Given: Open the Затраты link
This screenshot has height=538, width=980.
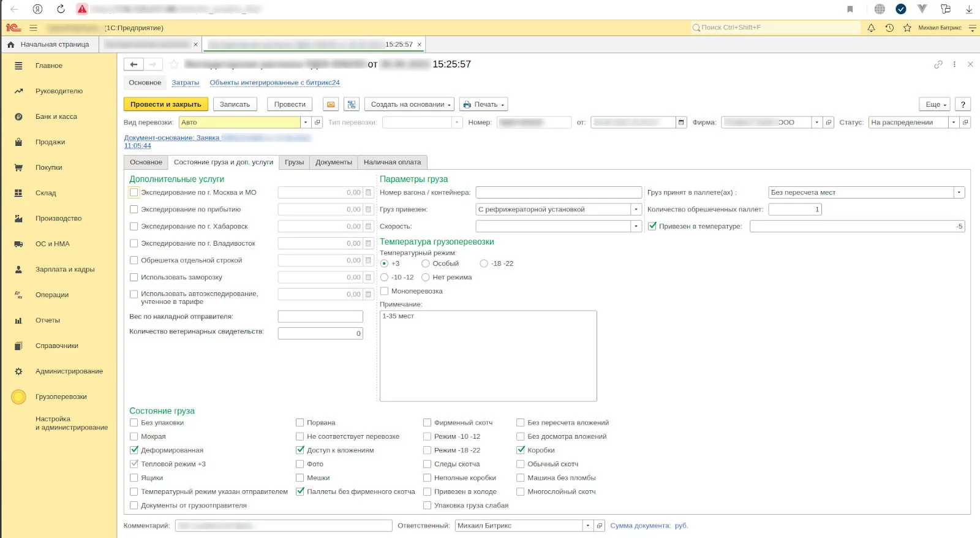Looking at the screenshot, I should (185, 83).
